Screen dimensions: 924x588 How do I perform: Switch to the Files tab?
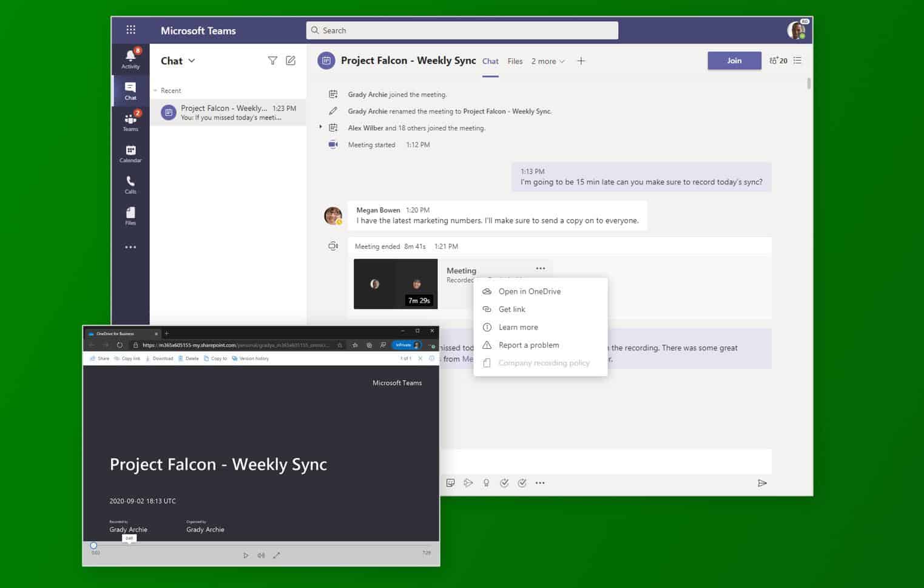coord(515,61)
